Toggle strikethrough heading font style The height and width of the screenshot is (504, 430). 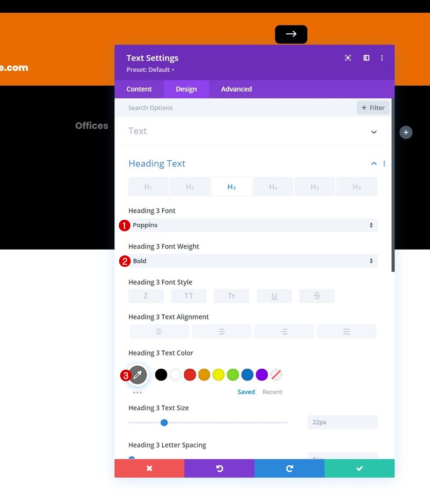tap(317, 296)
